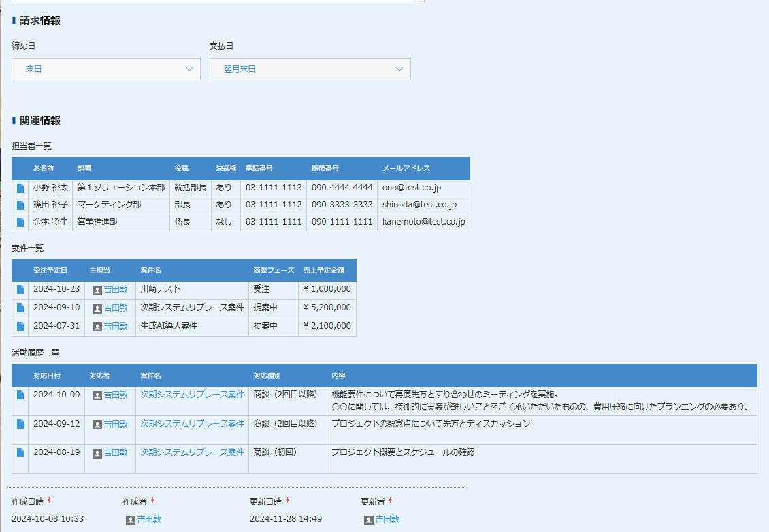769x532 pixels.
Task: Open 吉田敦 link in 2024-10-09 activity row
Action: coord(116,395)
